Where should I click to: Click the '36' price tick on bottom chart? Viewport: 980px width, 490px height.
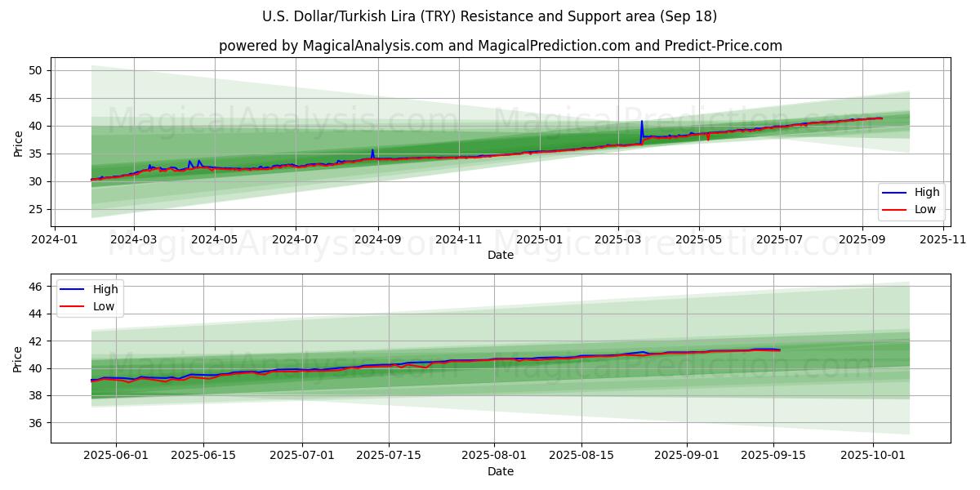point(36,423)
